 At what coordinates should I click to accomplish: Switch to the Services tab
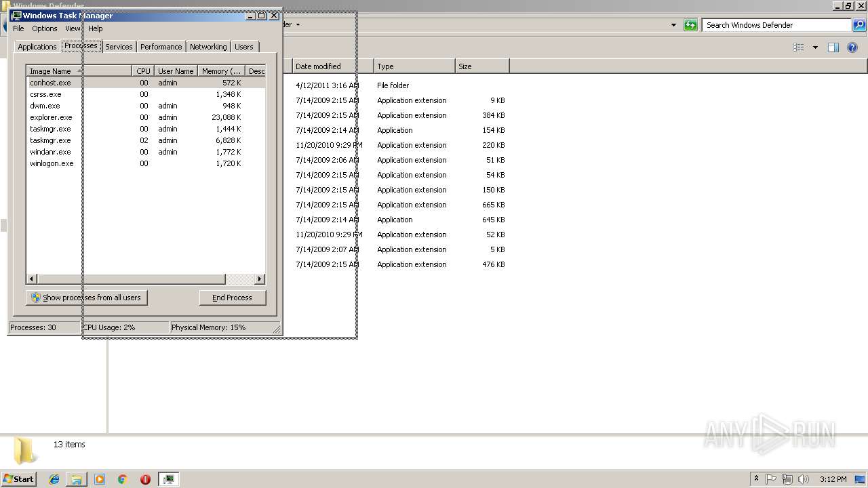119,47
